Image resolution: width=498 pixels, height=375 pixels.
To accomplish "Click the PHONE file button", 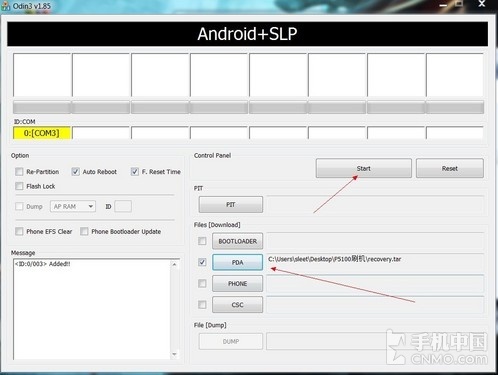I will tap(237, 284).
